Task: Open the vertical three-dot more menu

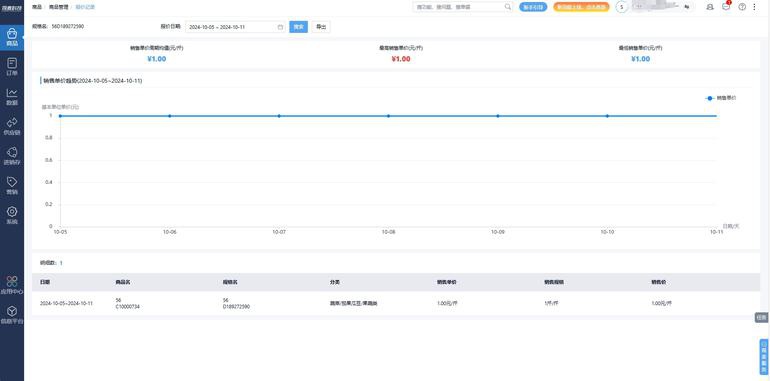Action: (x=754, y=7)
